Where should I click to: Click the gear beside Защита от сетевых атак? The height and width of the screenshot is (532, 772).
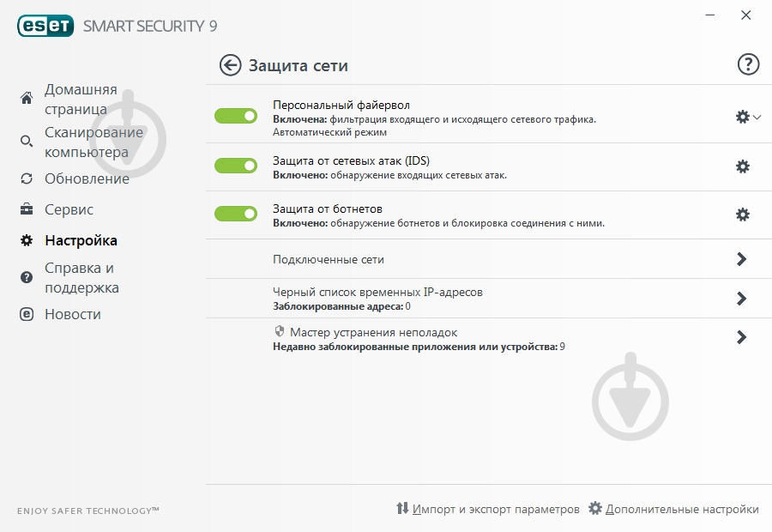pyautogui.click(x=742, y=167)
